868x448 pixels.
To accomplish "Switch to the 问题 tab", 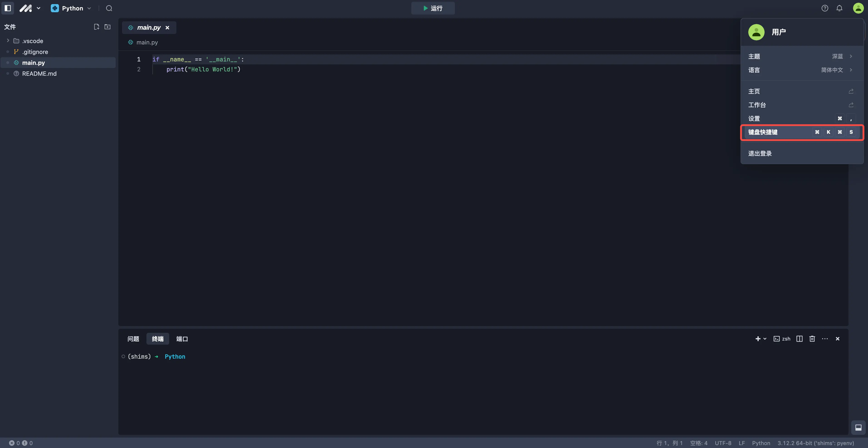I will click(x=133, y=338).
